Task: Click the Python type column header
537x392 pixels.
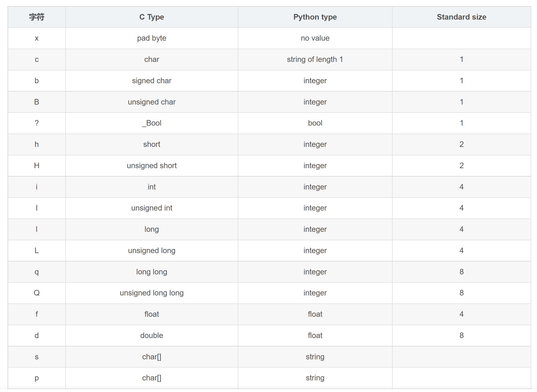Action: tap(315, 17)
